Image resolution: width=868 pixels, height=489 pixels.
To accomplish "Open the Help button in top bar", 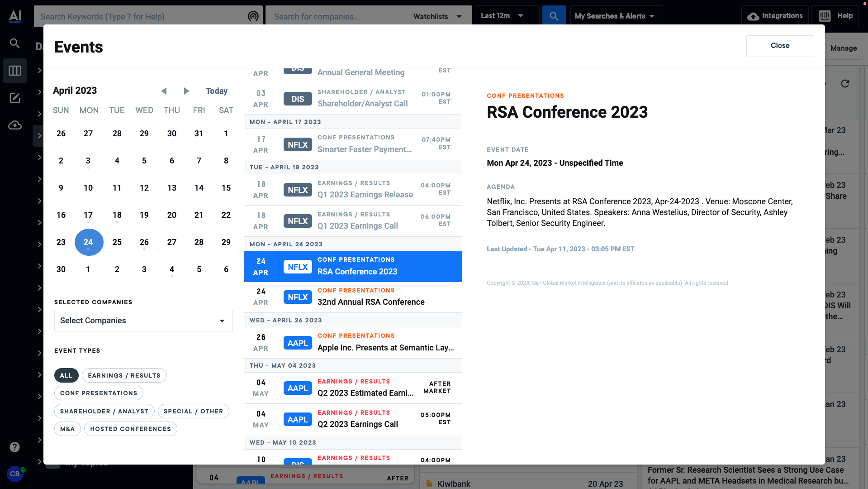I will (x=835, y=16).
